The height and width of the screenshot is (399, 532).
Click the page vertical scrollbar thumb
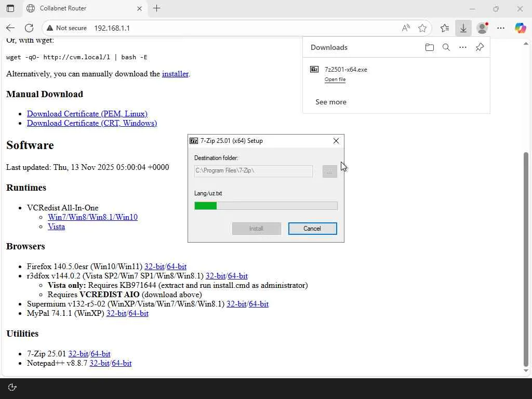tap(526, 260)
